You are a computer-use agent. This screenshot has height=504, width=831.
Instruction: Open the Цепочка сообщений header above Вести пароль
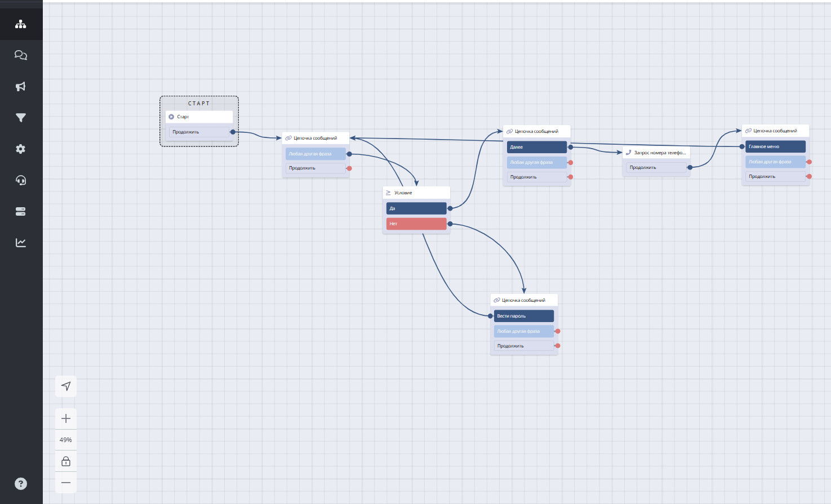[524, 300]
